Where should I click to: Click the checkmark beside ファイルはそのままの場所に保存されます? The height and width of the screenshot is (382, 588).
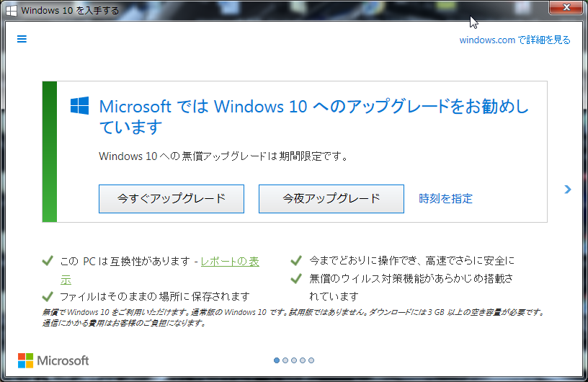48,296
